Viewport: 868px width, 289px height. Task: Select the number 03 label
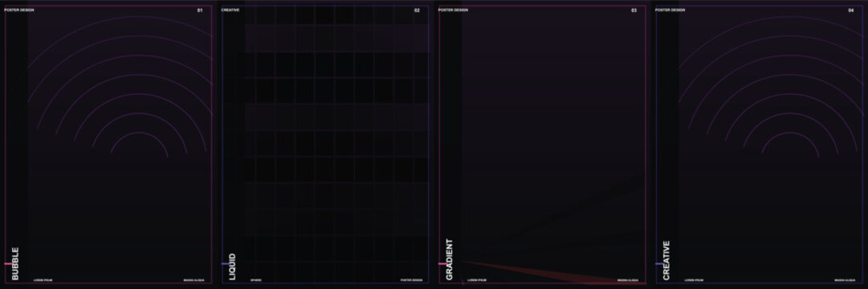[x=634, y=10]
